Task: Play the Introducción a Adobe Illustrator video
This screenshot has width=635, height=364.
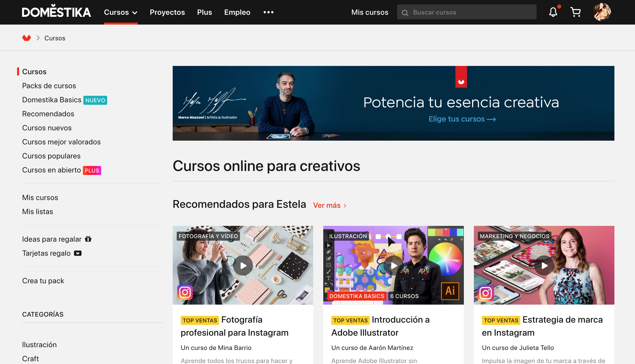Action: click(x=394, y=265)
